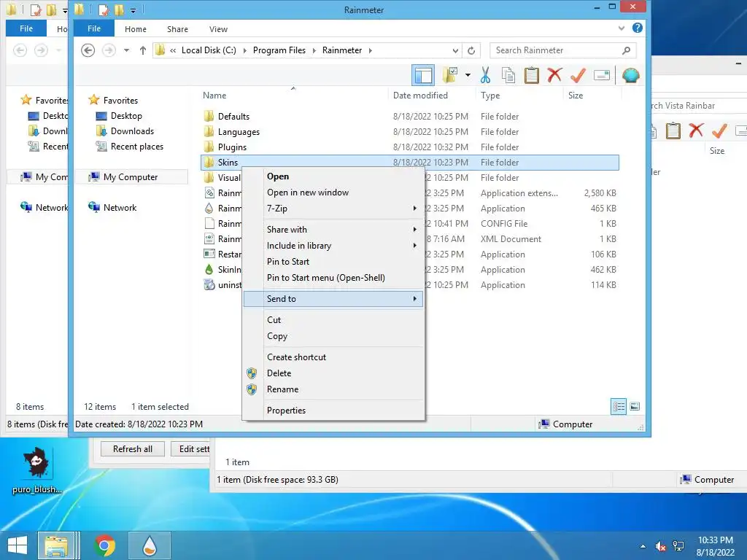Open Recent places in navigation pane
This screenshot has height=560, width=747.
[136, 146]
